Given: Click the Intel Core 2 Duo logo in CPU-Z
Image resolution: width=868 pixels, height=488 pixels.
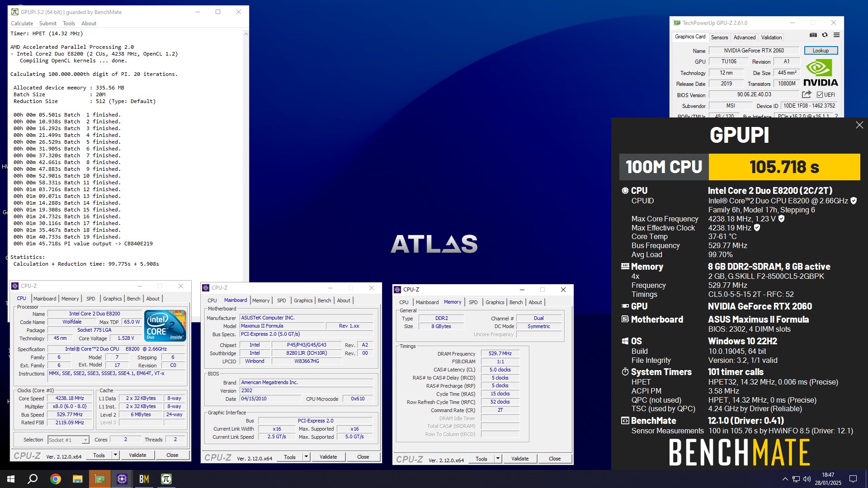Looking at the screenshot, I should 165,325.
